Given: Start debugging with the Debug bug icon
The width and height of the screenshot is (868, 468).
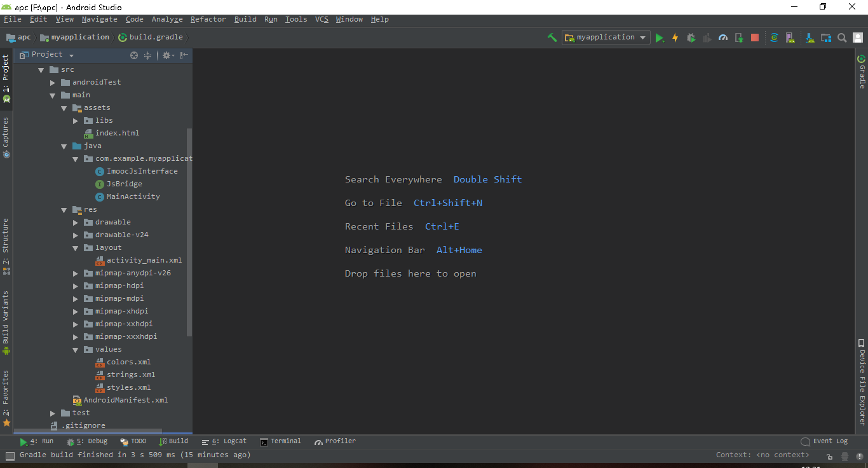Looking at the screenshot, I should tap(691, 38).
